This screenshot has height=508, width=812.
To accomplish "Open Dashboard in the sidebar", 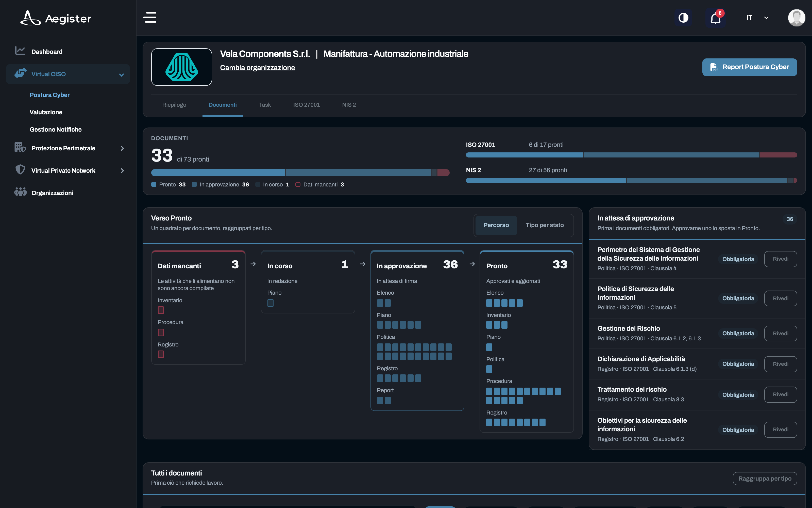I will (47, 52).
